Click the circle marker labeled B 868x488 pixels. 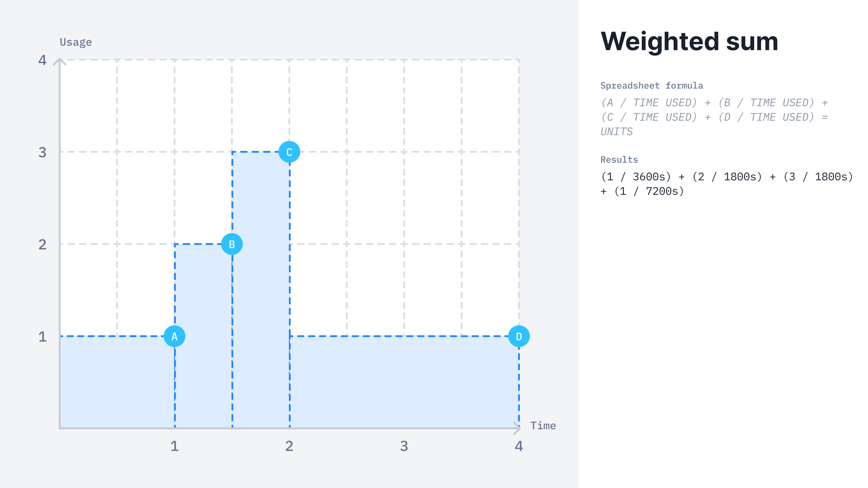point(232,244)
